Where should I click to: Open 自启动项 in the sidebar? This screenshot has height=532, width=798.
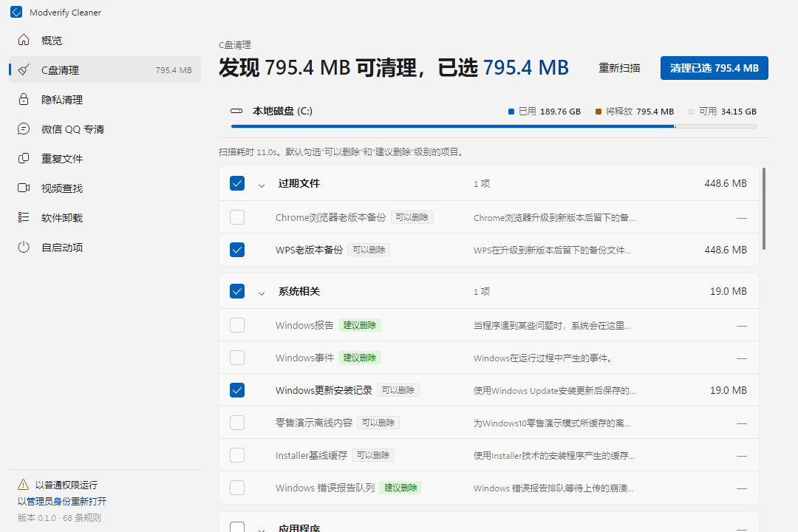105,247
